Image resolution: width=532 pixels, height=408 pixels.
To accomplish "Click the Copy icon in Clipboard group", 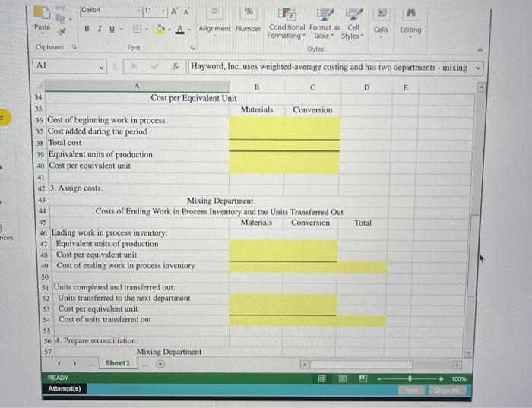I will coord(60,18).
